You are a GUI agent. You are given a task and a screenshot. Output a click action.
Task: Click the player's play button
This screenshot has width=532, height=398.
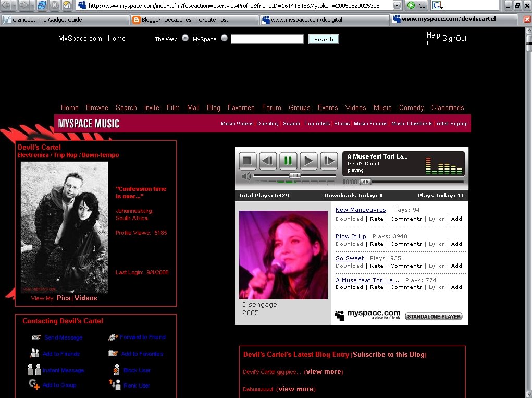[x=308, y=161]
